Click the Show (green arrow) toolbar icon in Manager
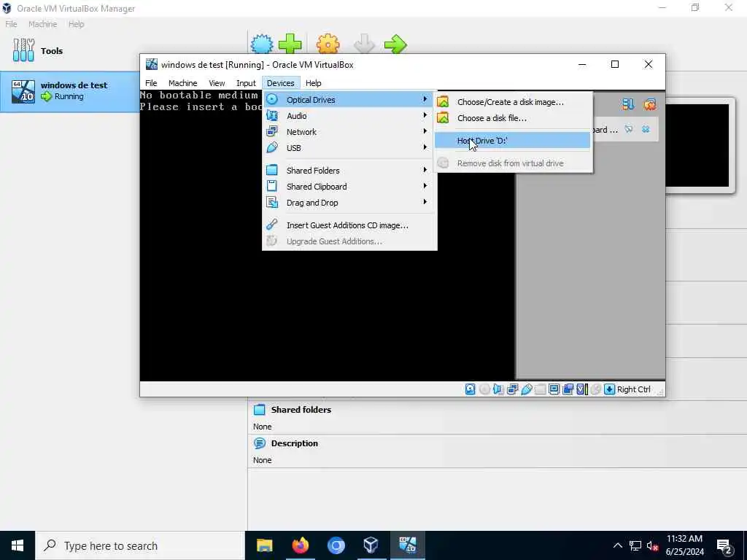 coord(395,44)
